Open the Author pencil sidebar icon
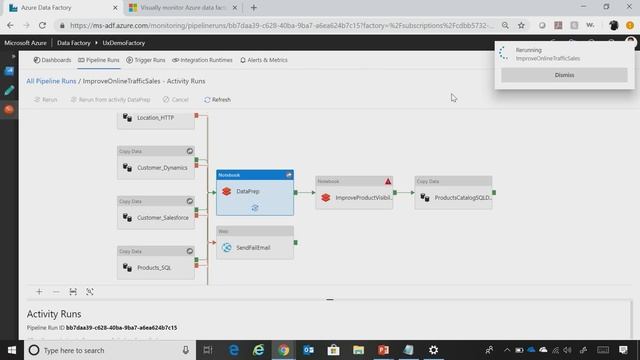The width and height of the screenshot is (640, 360). [9, 90]
